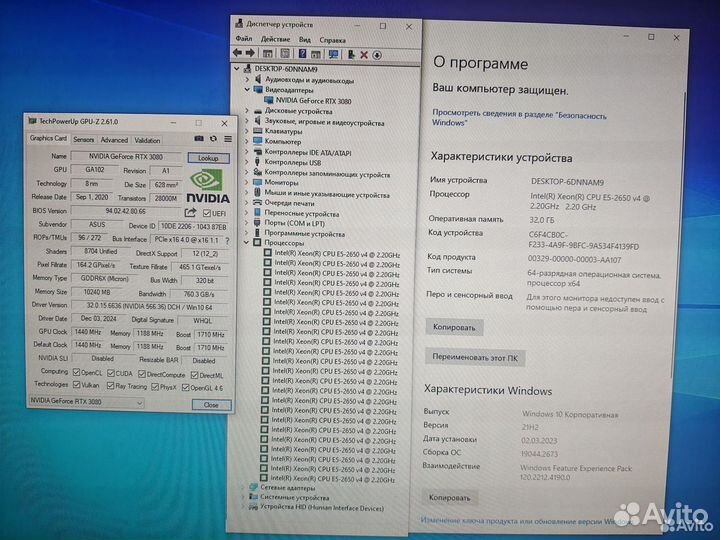Expand the Аудиовходы и аудиовыходы category
Screen dimensions: 720x540
(x=247, y=79)
